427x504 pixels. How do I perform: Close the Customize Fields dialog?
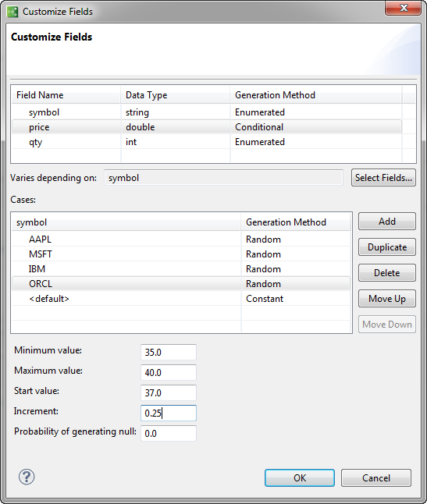point(404,9)
